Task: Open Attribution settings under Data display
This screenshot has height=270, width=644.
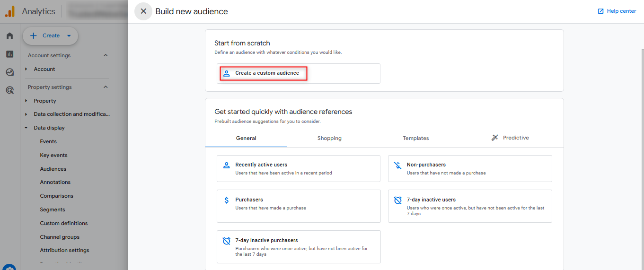Action: click(64, 250)
